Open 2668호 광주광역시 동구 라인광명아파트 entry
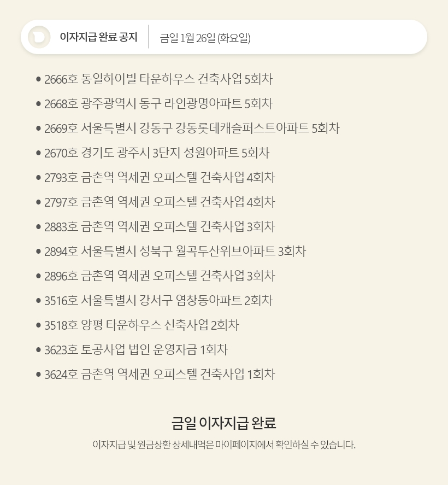The image size is (448, 485). click(158, 104)
